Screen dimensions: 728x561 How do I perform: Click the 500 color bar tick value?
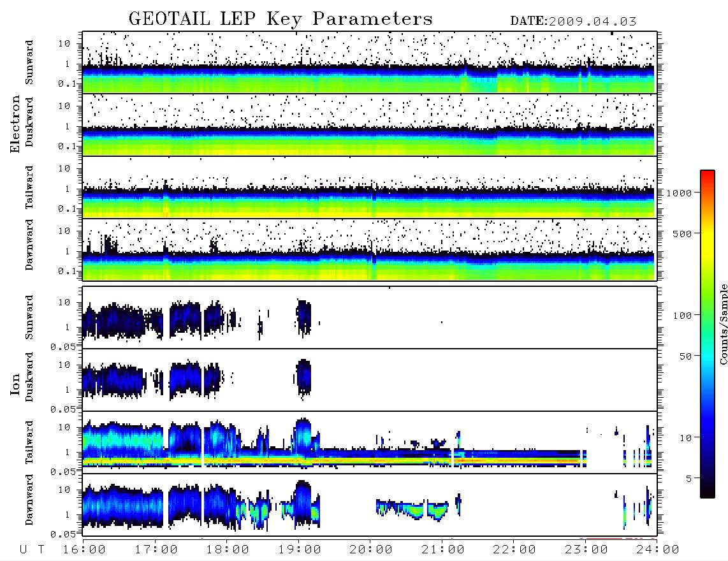tap(682, 233)
